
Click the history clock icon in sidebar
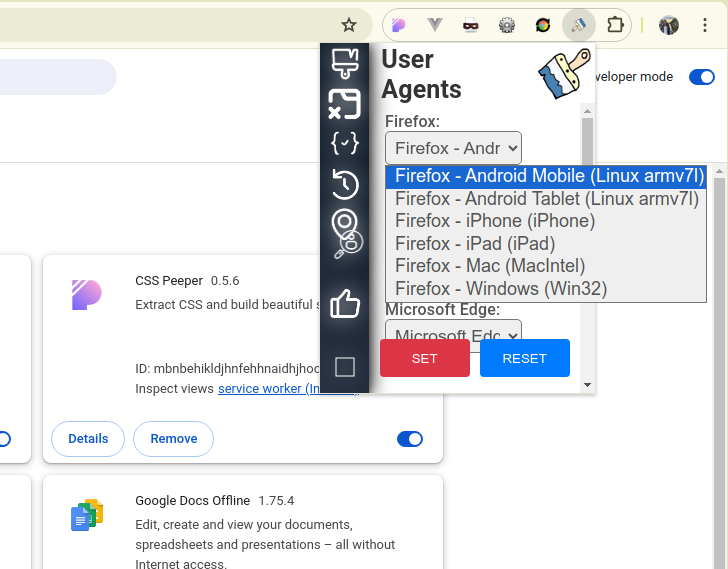pyautogui.click(x=344, y=184)
